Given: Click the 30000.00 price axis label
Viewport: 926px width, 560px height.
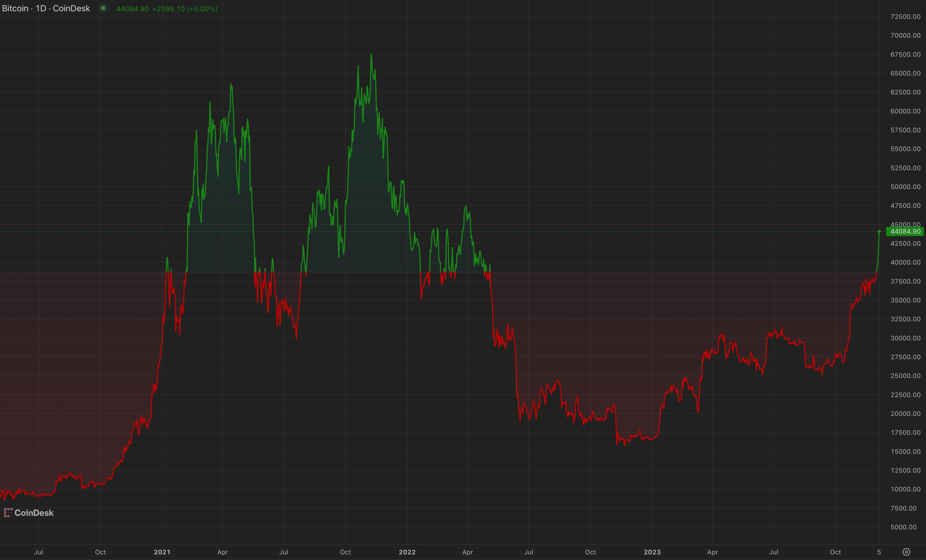Looking at the screenshot, I should tap(905, 338).
